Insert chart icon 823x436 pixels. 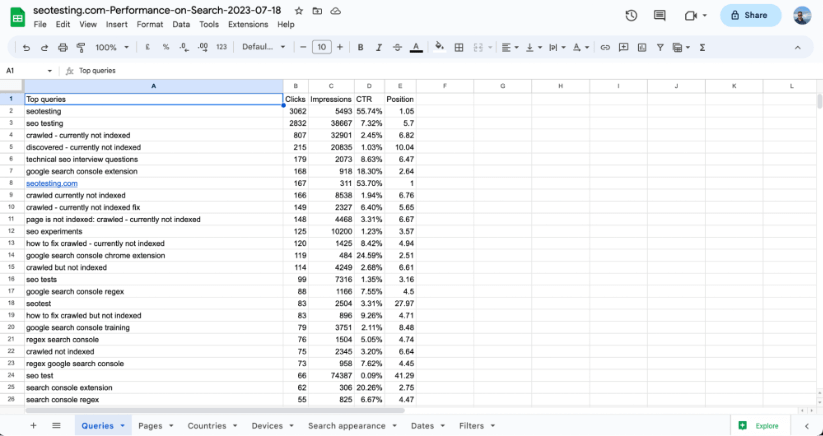click(642, 47)
